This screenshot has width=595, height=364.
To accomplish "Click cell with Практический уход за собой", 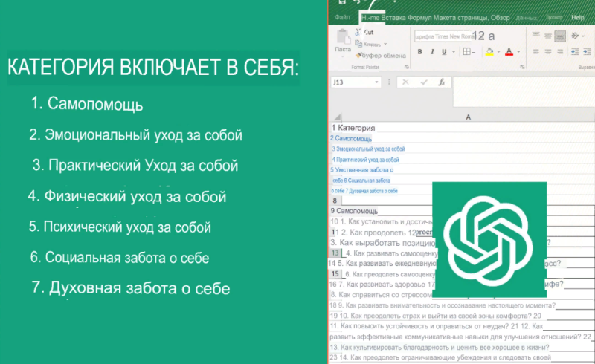I will click(367, 160).
